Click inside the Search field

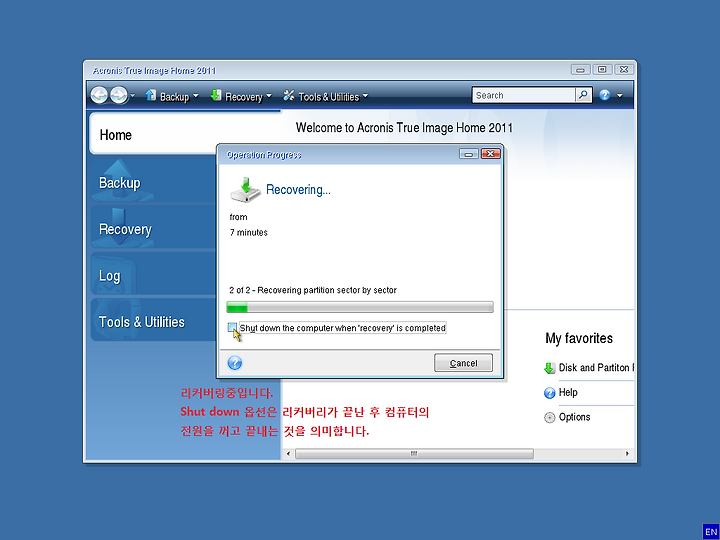pos(523,95)
